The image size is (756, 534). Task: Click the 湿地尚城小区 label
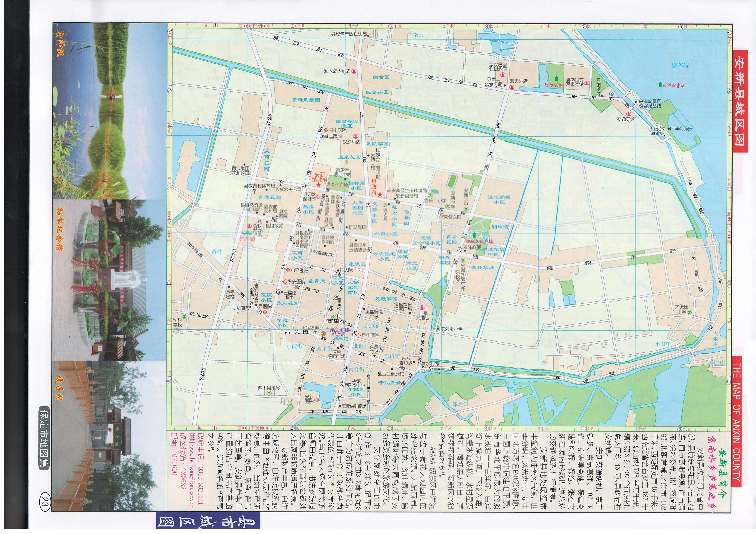499,199
